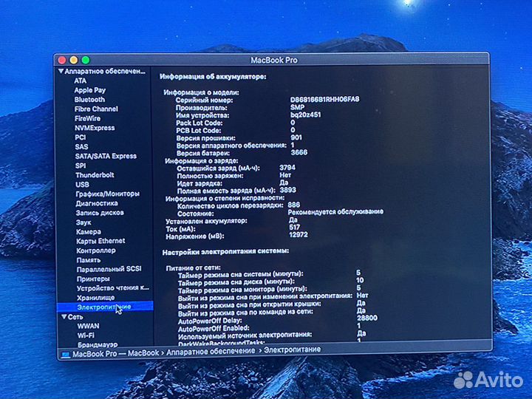Click the laptop icon in path bar
The image size is (532, 399).
(66, 354)
